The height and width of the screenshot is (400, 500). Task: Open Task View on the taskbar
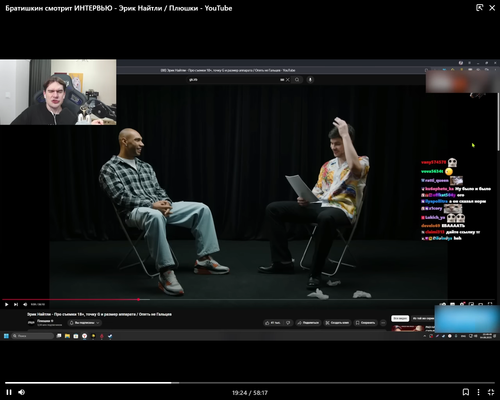coord(59,336)
